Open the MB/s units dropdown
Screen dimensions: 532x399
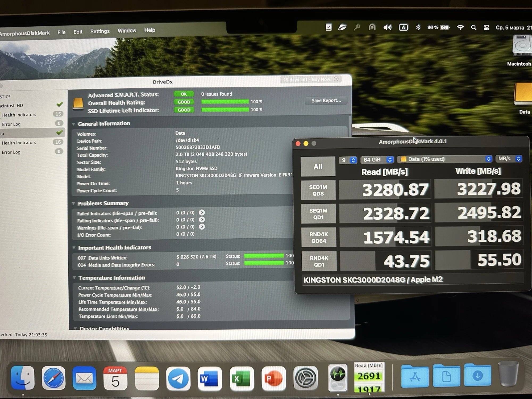click(x=509, y=159)
